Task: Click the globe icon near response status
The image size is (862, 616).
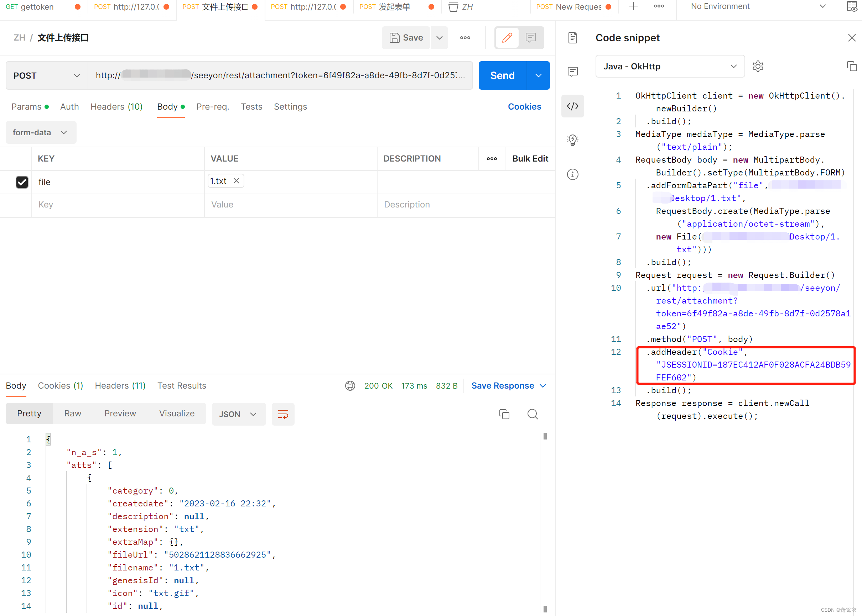Action: point(349,386)
